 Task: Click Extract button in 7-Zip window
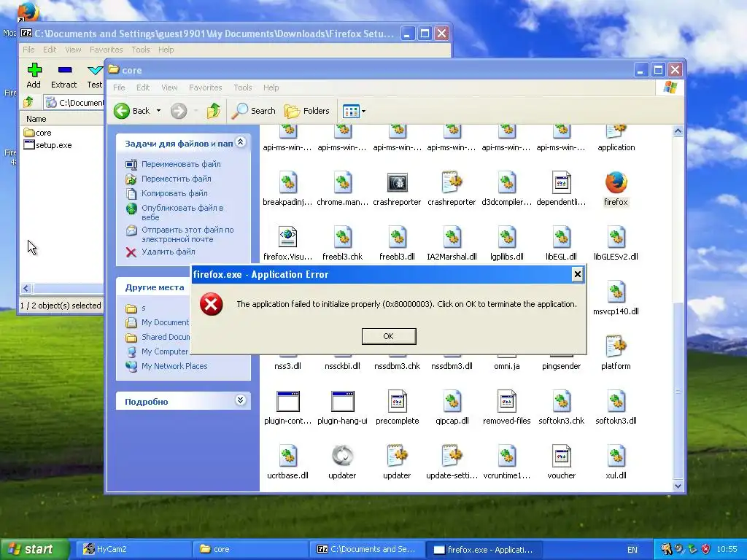64,76
